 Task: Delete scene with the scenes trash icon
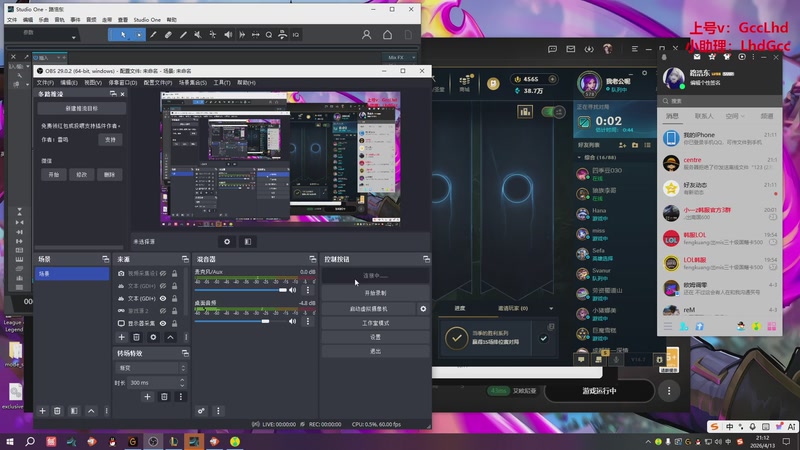click(58, 410)
